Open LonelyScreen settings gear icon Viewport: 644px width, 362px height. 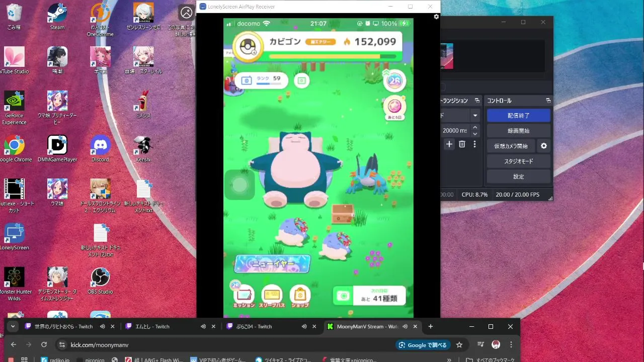436,17
